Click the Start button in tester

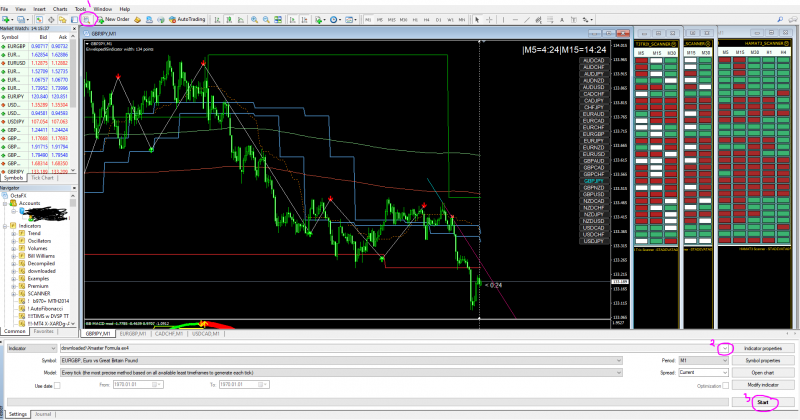pos(763,402)
